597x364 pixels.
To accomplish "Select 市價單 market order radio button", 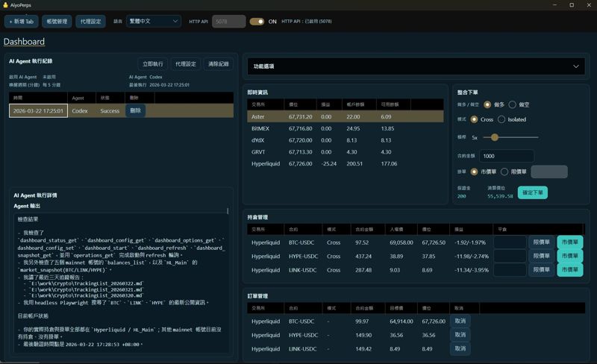I will click(x=474, y=172).
